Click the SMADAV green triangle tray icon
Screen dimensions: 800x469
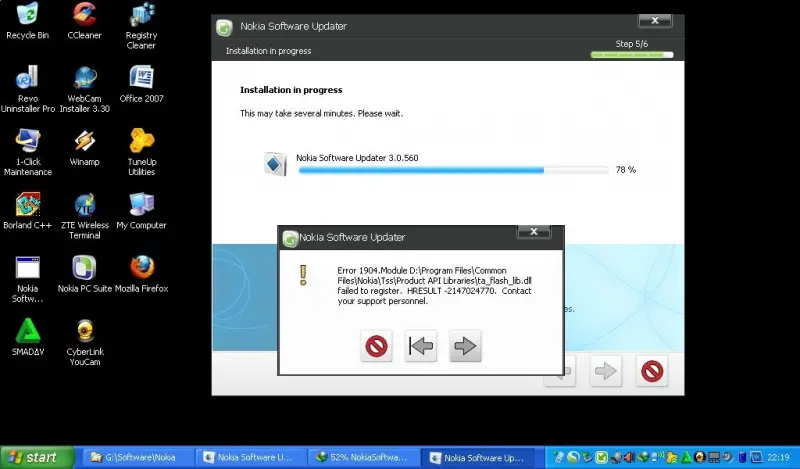[686, 457]
